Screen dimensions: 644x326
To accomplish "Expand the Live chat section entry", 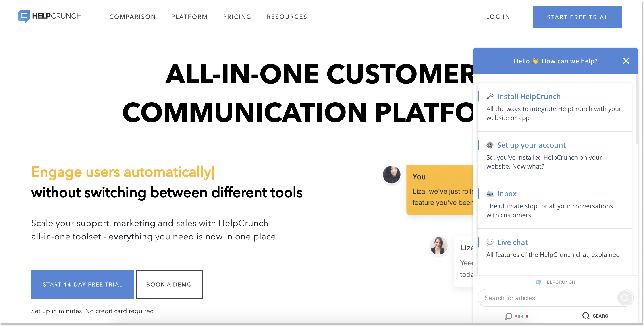I will [x=513, y=241].
